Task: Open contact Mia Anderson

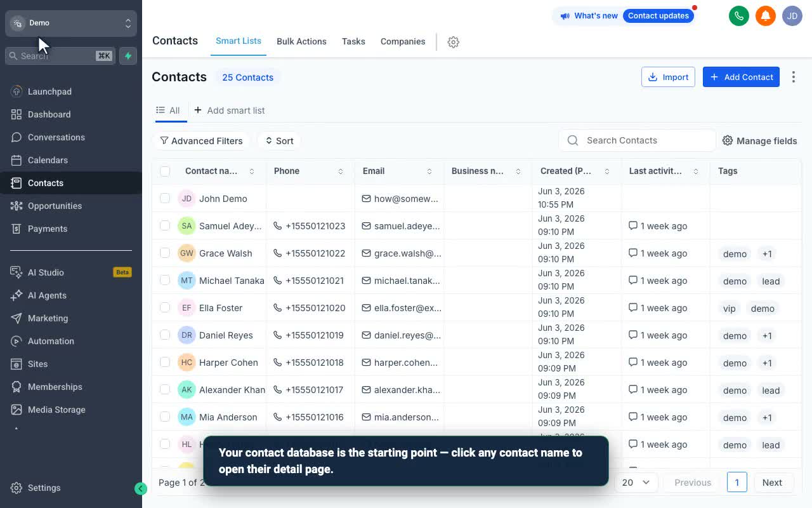Action: pos(228,417)
